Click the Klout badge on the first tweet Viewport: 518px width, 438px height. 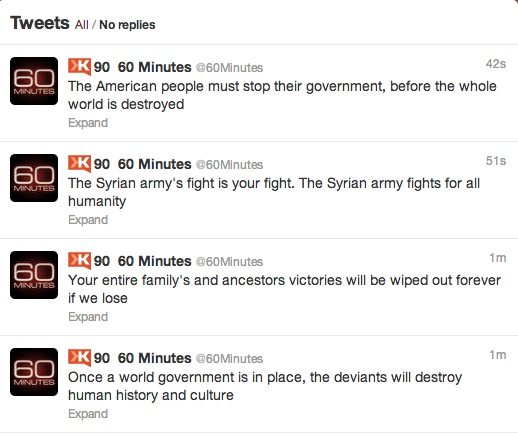(79, 67)
